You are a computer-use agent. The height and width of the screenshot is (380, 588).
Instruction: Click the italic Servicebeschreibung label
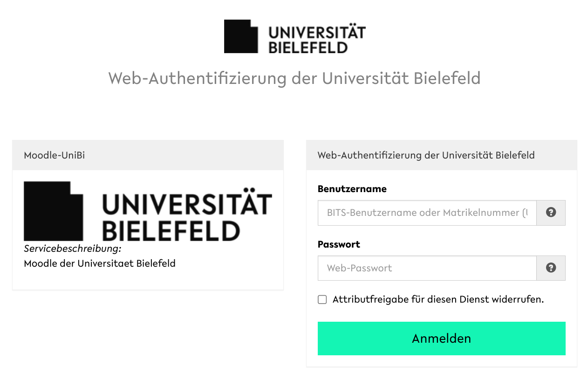72,249
